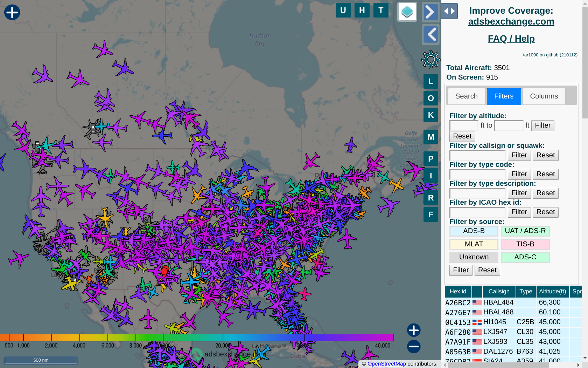Apply the type code Filter button
Viewport: 588px width, 368px height.
tap(519, 174)
